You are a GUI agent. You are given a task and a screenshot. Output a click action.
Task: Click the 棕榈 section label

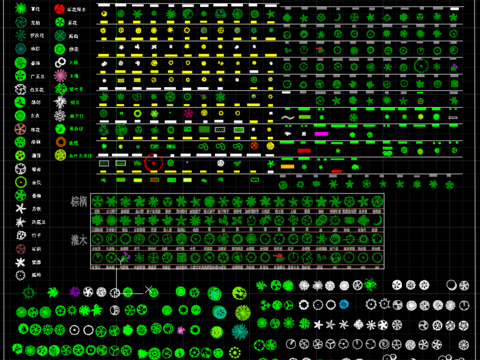click(79, 201)
